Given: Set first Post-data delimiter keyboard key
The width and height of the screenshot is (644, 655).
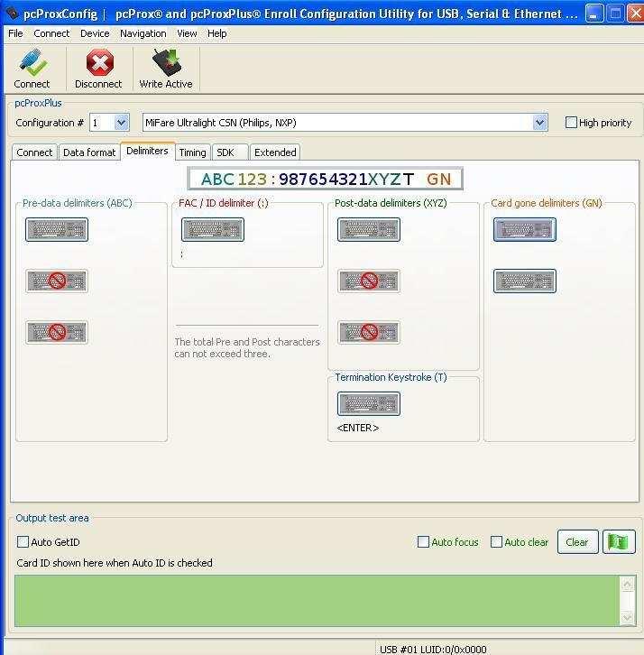Looking at the screenshot, I should [x=369, y=230].
